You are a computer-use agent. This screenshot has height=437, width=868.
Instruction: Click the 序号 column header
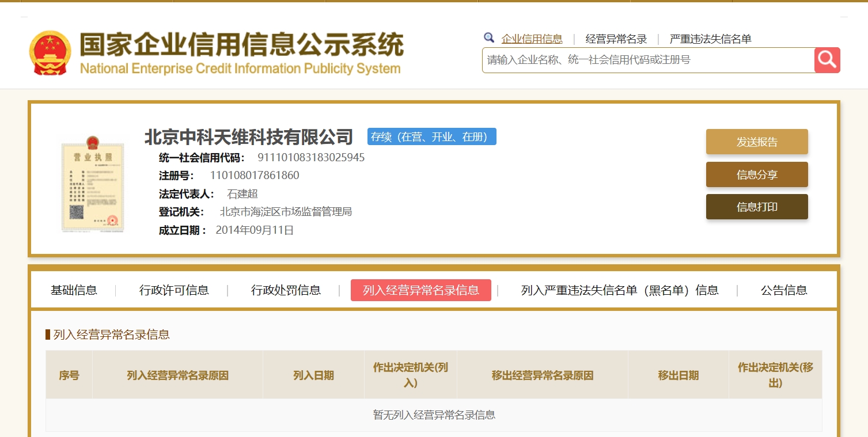tap(69, 375)
